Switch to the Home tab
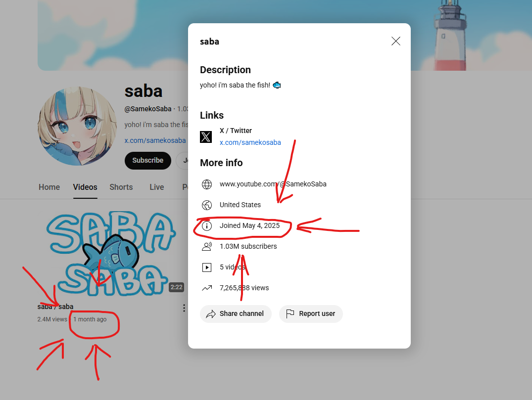Screen dimensions: 532x400 click(49, 187)
